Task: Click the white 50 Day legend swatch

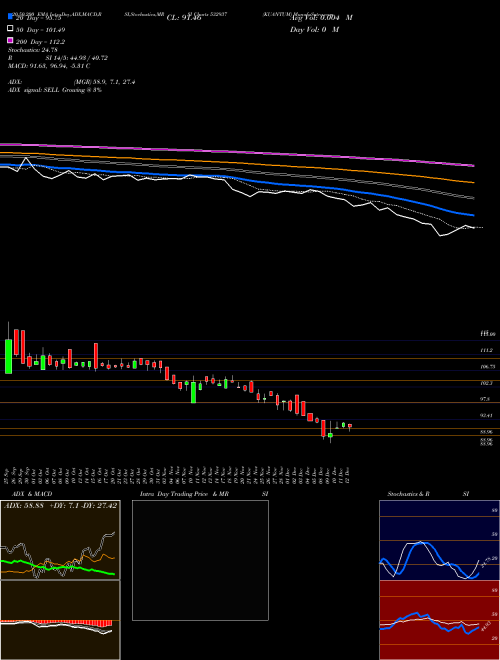Action: pyautogui.click(x=11, y=28)
